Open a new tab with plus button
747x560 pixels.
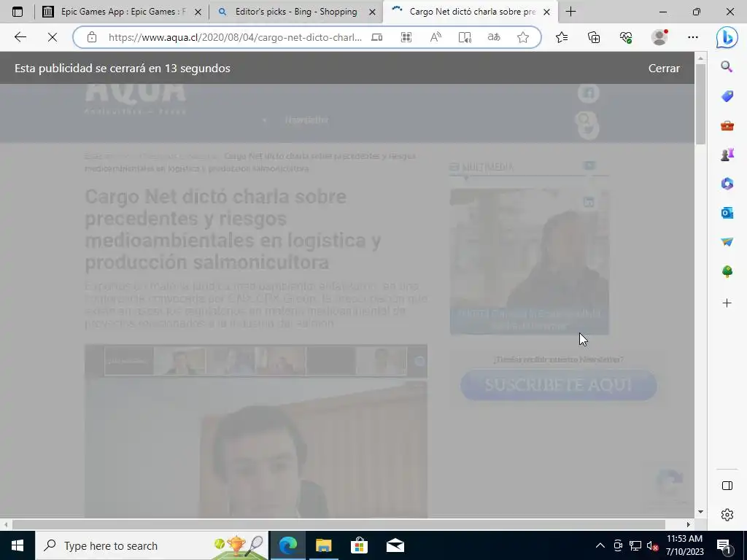tap(570, 12)
